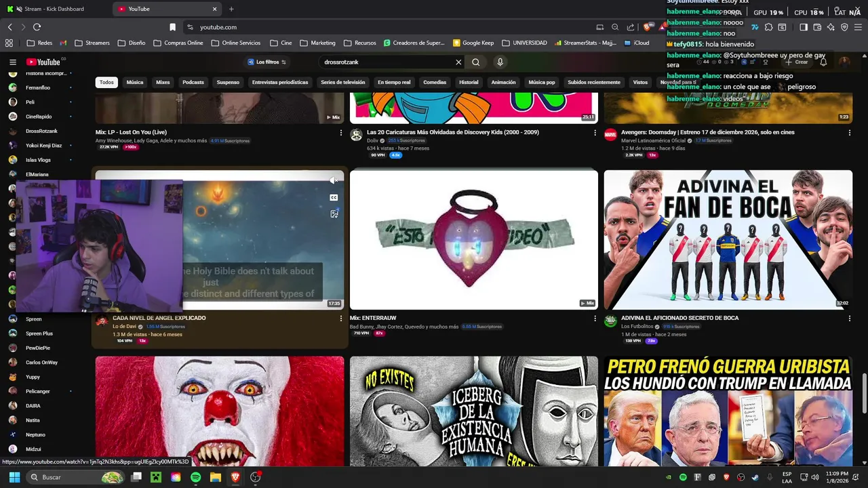This screenshot has width=868, height=488.
Task: Open the Online Servicios bookmarks folder
Action: 236,43
